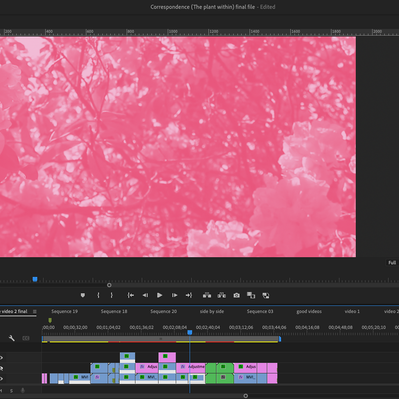This screenshot has width=399, height=399.
Task: Click timecode 00;04;48;08 on the timeline ruler
Action: [340, 327]
